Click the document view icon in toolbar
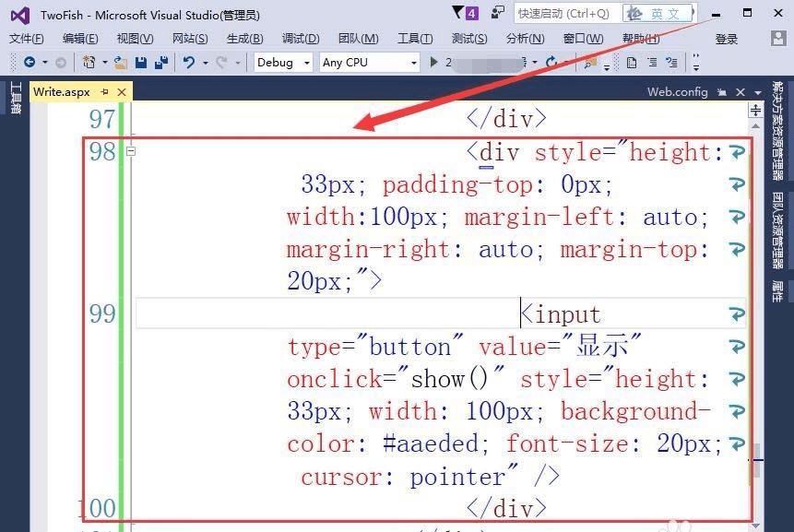The width and height of the screenshot is (794, 532). pos(632,63)
